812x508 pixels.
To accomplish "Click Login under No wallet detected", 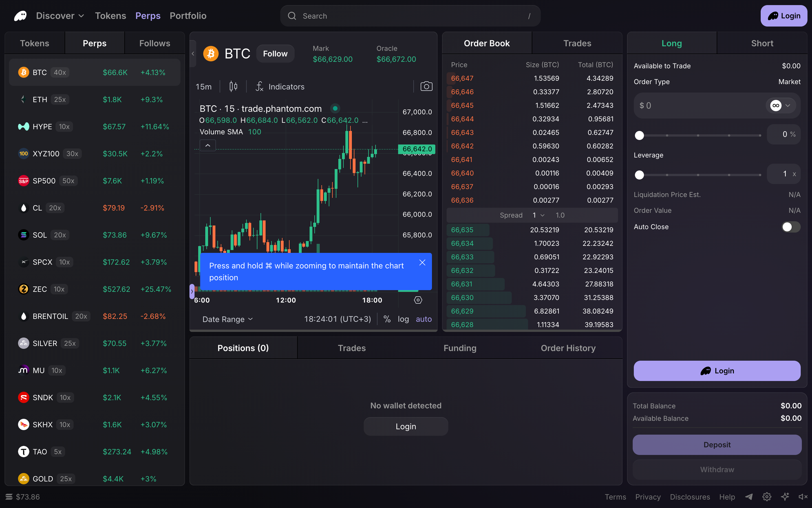I will tap(406, 426).
